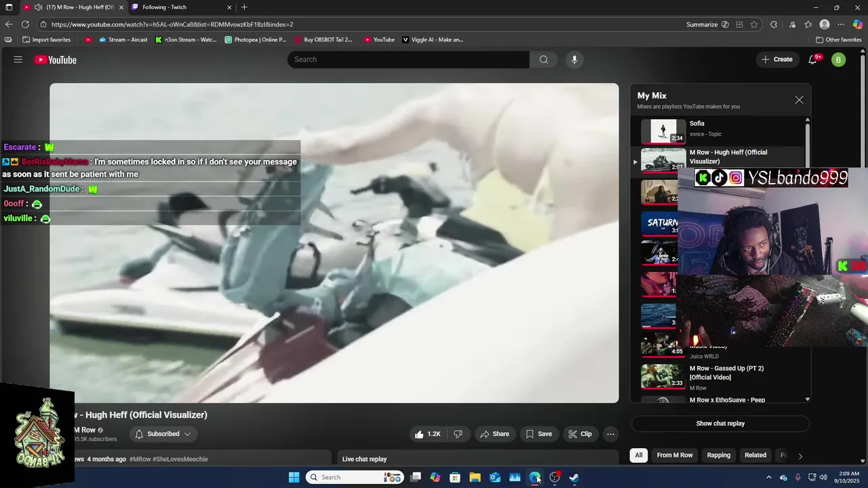The width and height of the screenshot is (868, 488).
Task: Play M Row - Gassed Up (PT 2) video
Action: pos(722,376)
